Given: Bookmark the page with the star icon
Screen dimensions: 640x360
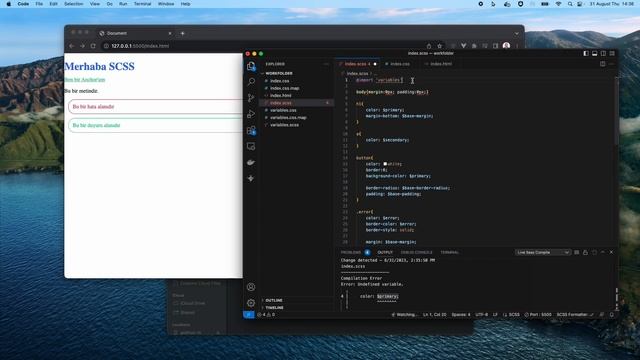Looking at the screenshot, I should pyautogui.click(x=440, y=46).
